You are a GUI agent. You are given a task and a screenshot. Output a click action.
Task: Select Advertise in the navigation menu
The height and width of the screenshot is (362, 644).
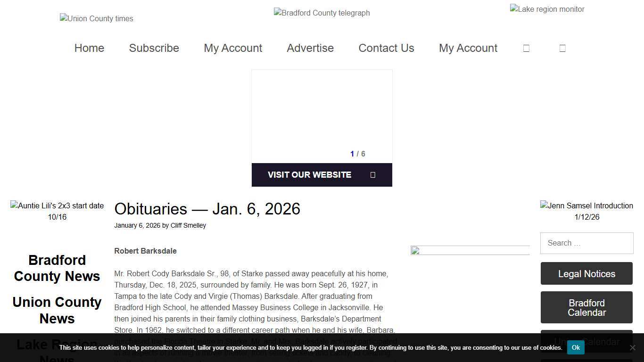pyautogui.click(x=310, y=48)
